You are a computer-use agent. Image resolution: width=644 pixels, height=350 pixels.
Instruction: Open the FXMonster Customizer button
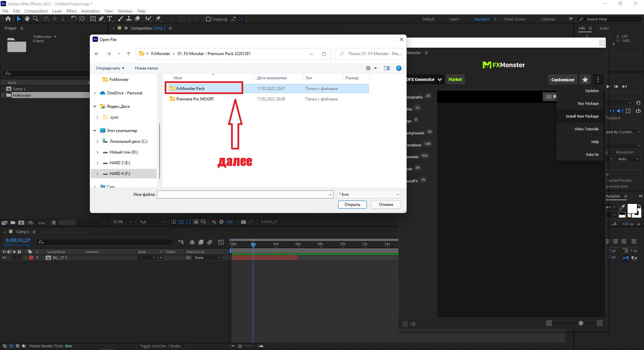point(563,80)
